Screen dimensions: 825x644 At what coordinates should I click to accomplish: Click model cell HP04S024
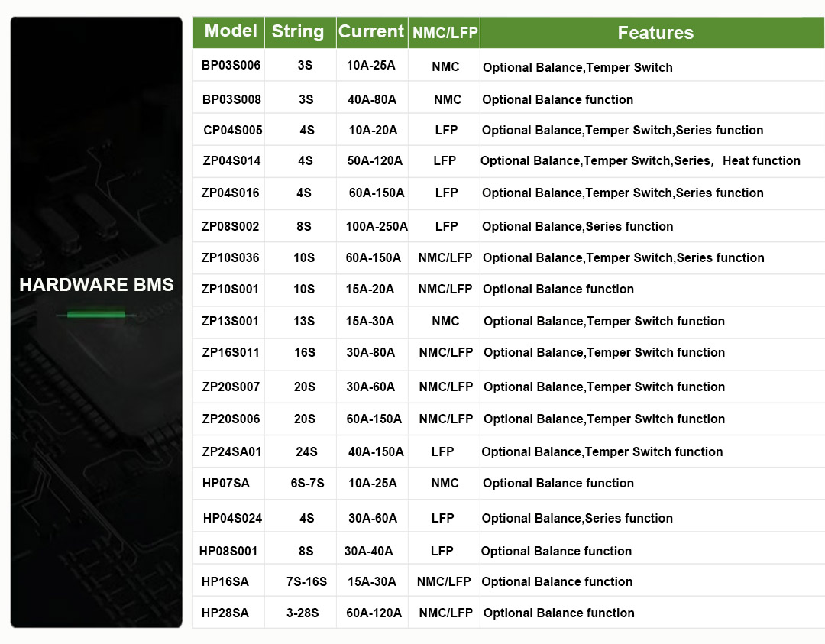[232, 518]
